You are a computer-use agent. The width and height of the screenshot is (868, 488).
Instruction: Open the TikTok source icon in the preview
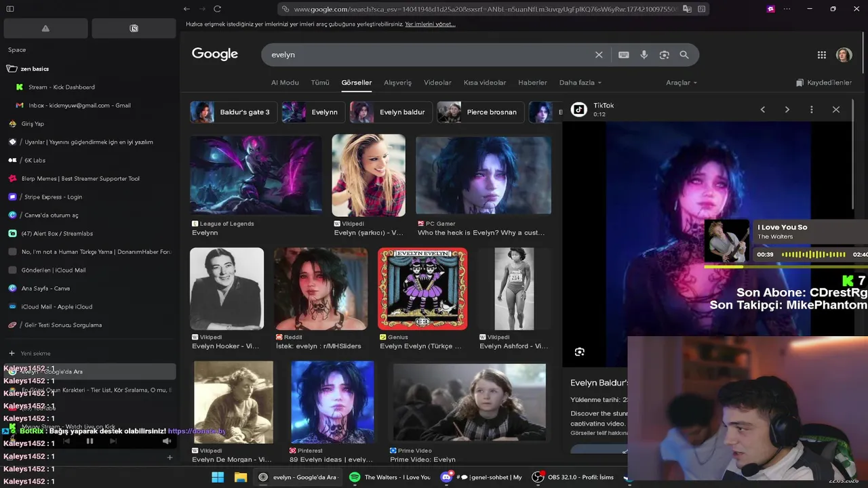click(x=579, y=109)
